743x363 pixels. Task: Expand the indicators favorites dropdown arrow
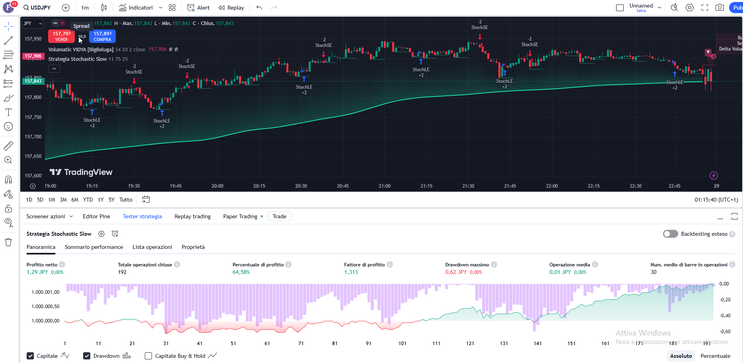161,8
